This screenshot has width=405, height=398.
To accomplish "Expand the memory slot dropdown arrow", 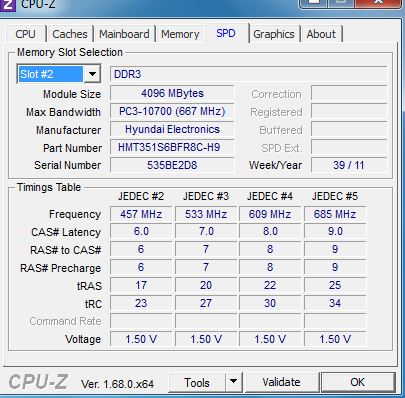I will tap(92, 74).
